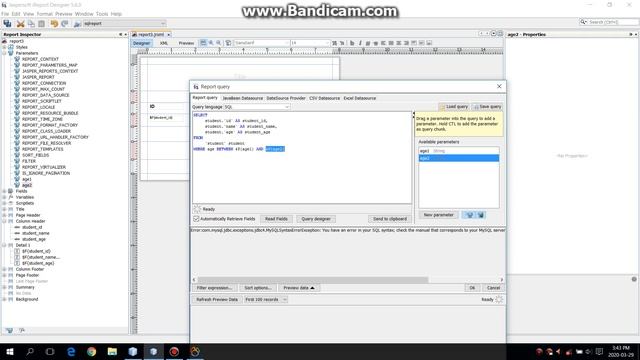
Task: Select the CSV Datasource tab
Action: point(324,98)
